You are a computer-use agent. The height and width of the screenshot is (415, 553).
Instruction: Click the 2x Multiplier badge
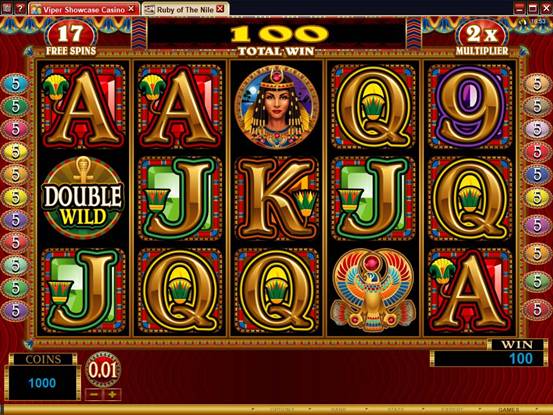coord(482,39)
